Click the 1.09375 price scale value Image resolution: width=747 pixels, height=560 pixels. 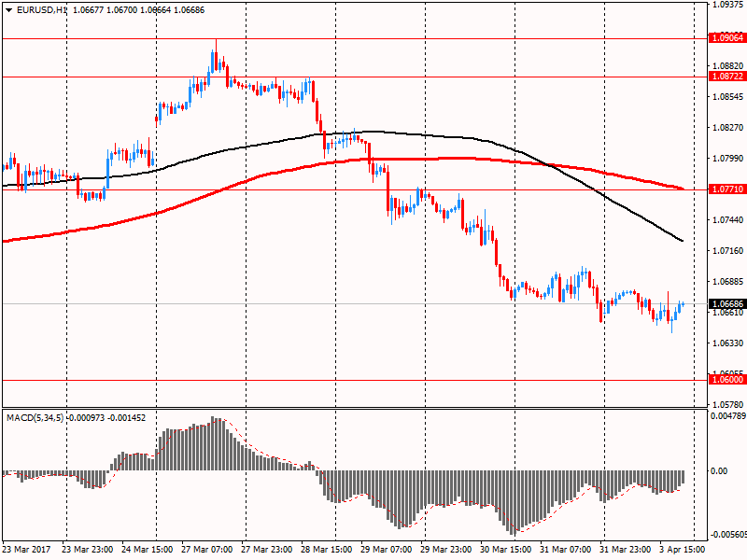coord(728,5)
